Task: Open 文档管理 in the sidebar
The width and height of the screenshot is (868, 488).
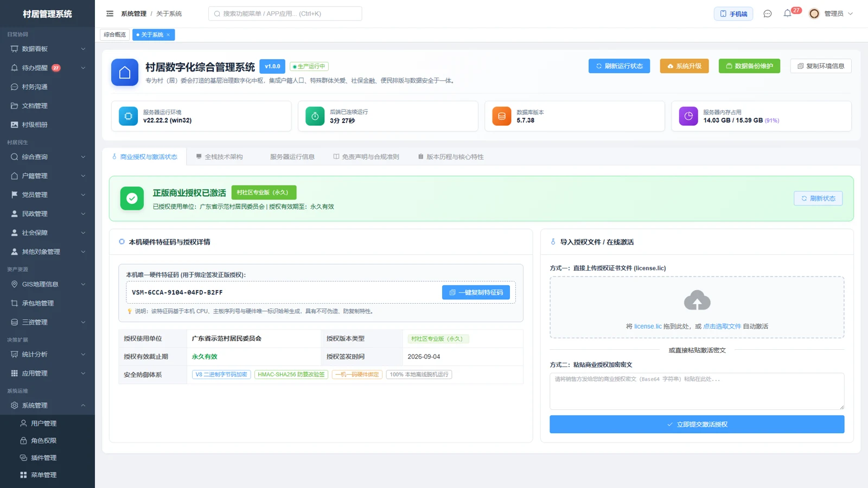Action: (x=47, y=106)
